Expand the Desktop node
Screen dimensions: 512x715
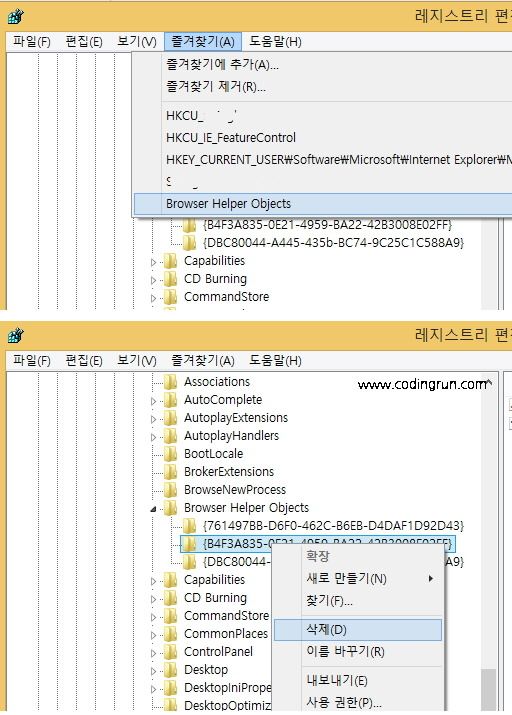(x=154, y=671)
